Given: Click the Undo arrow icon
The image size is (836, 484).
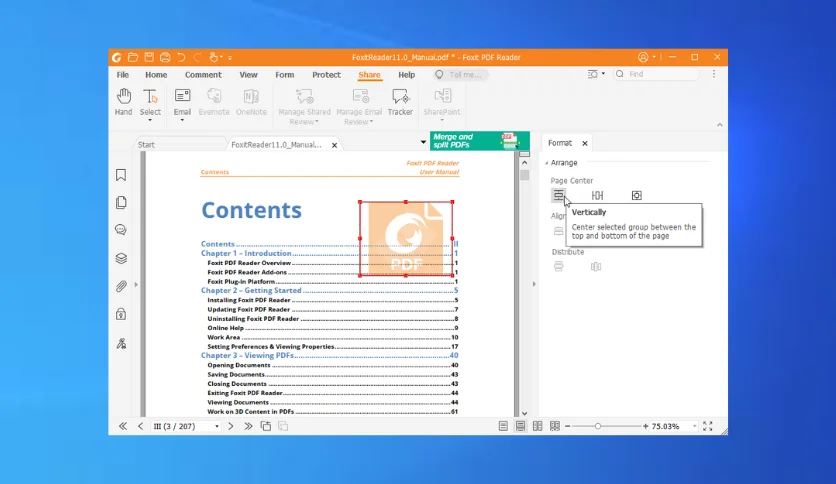Looking at the screenshot, I should (181, 57).
